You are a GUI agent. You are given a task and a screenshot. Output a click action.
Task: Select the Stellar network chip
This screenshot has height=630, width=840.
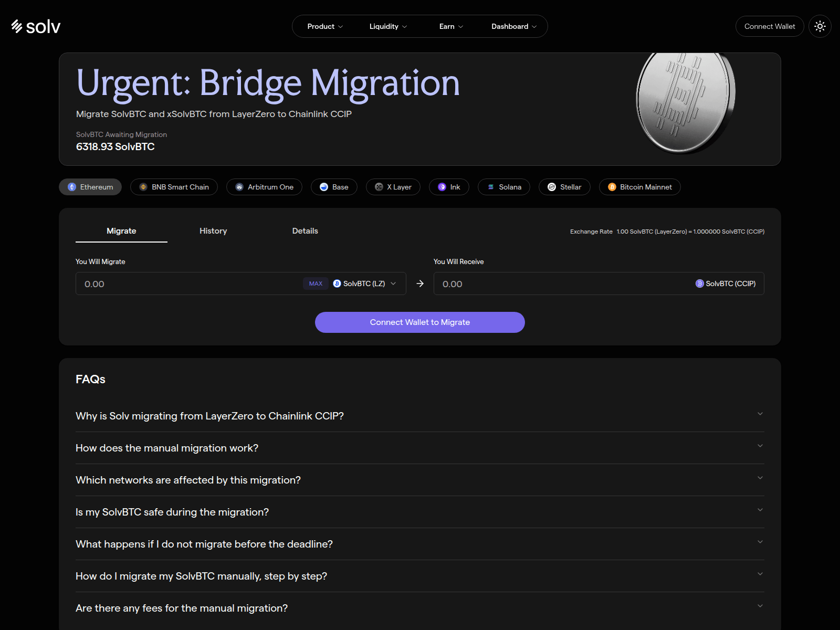point(564,187)
